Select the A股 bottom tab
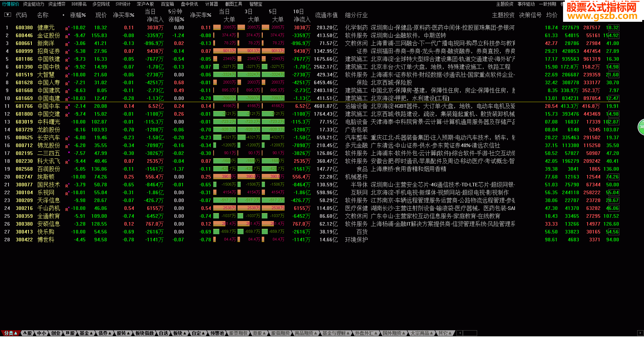This screenshot has height=337, width=644. [27, 333]
